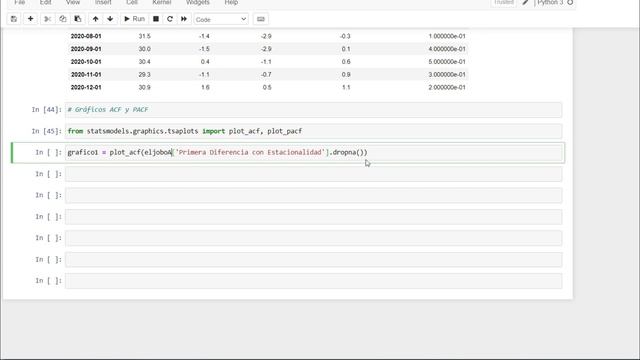Screen dimensions: 640x360
Task: Interrupt the kernel with the stop icon
Action: point(156,19)
